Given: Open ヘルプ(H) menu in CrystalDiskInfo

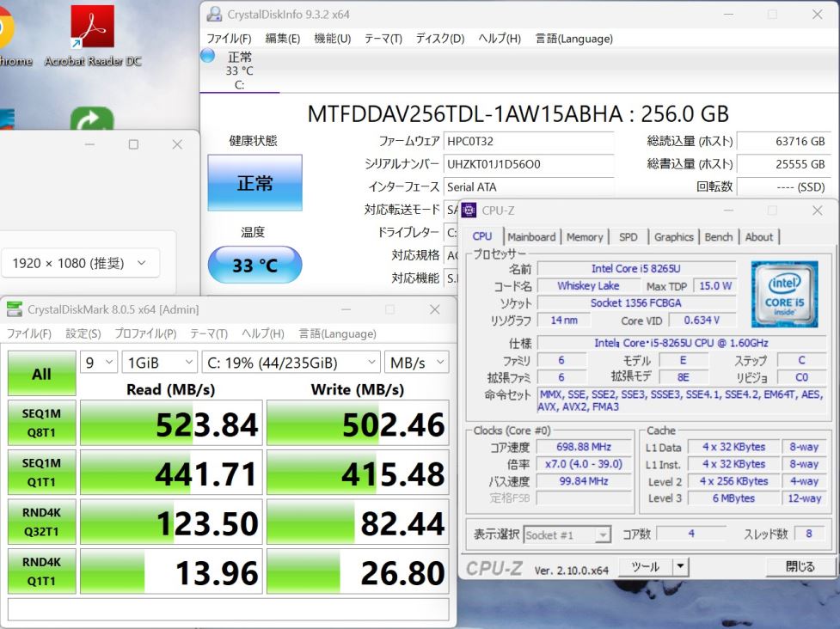Looking at the screenshot, I should (x=500, y=39).
